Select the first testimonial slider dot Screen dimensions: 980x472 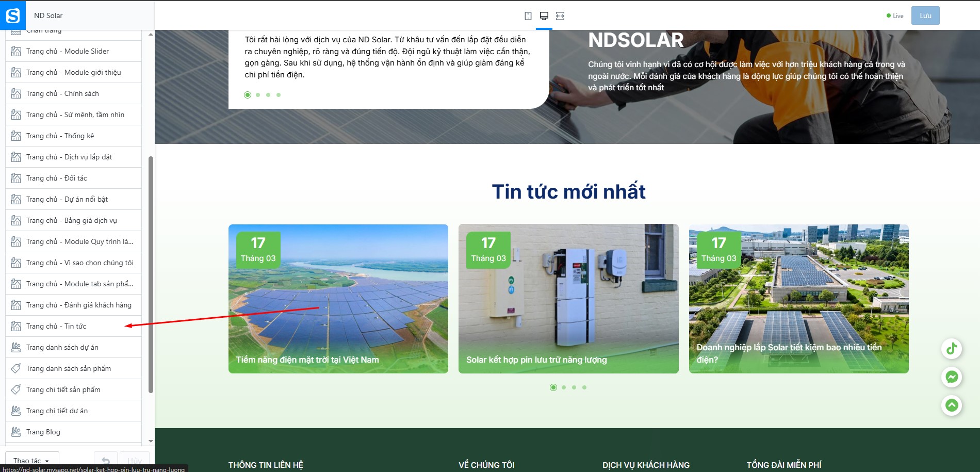(x=248, y=95)
